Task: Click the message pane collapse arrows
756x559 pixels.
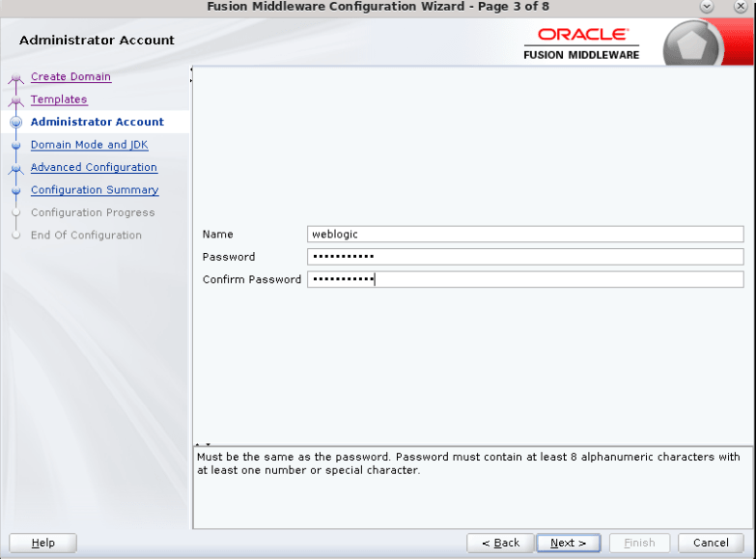Action: (x=203, y=445)
